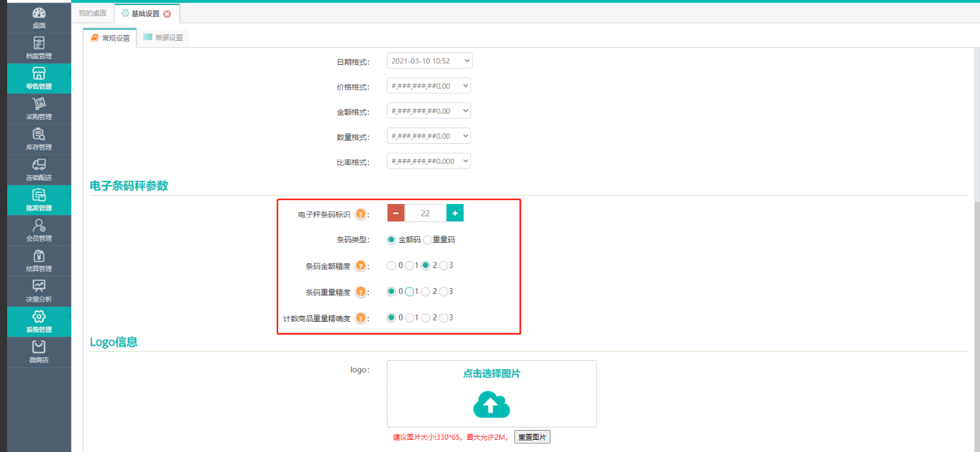Select the 单据设置 tab
This screenshot has height=452, width=980.
tap(163, 38)
